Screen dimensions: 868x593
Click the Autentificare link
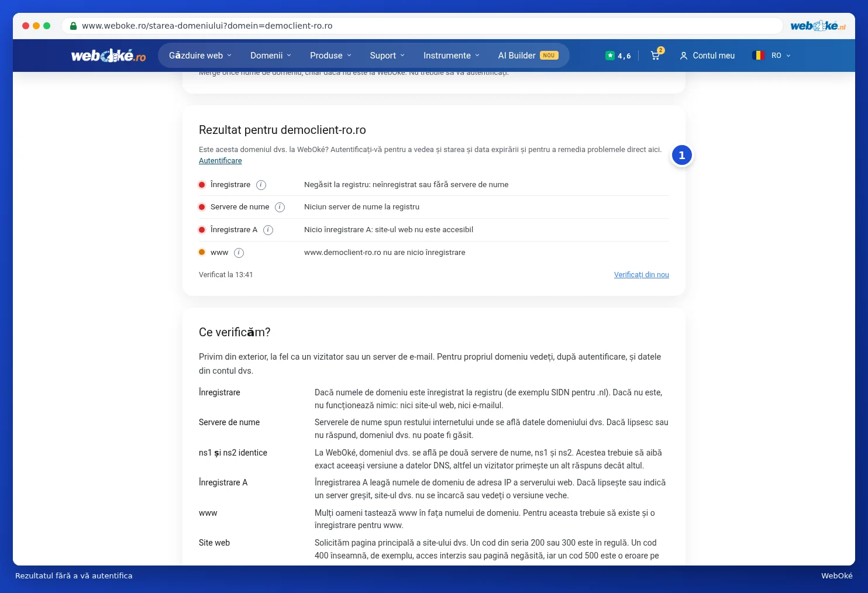[x=221, y=161]
